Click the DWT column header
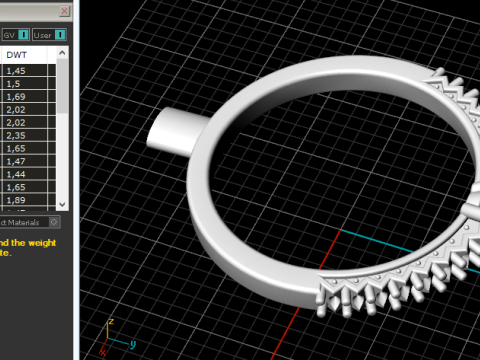 click(x=24, y=55)
